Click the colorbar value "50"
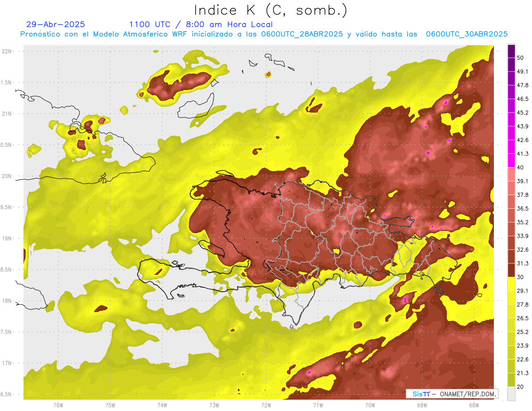532x411 pixels. pyautogui.click(x=521, y=58)
